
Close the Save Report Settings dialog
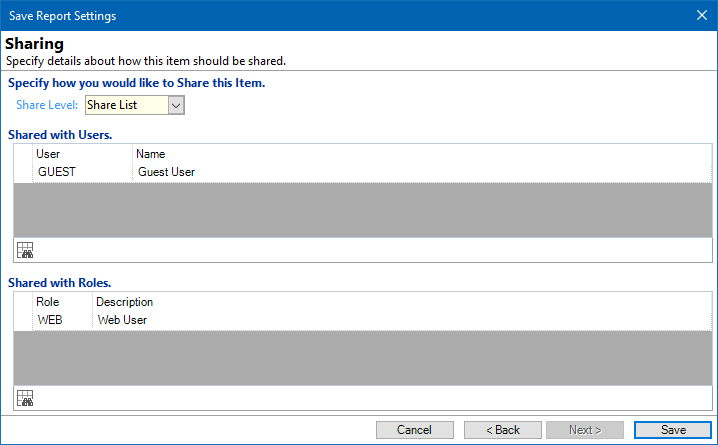coord(702,16)
